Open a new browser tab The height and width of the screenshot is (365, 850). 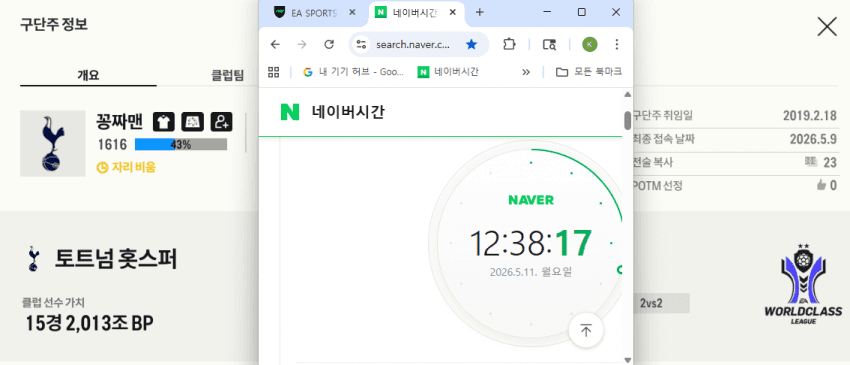pyautogui.click(x=479, y=12)
